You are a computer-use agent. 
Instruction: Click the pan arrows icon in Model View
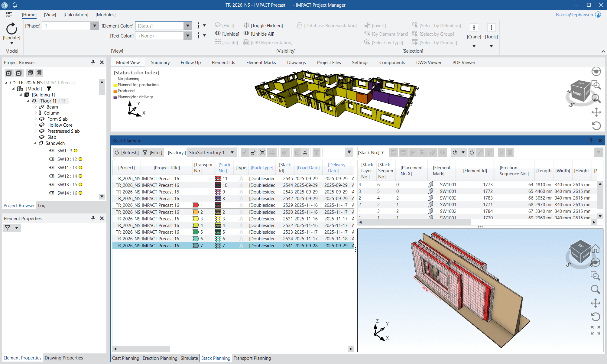pos(596,112)
